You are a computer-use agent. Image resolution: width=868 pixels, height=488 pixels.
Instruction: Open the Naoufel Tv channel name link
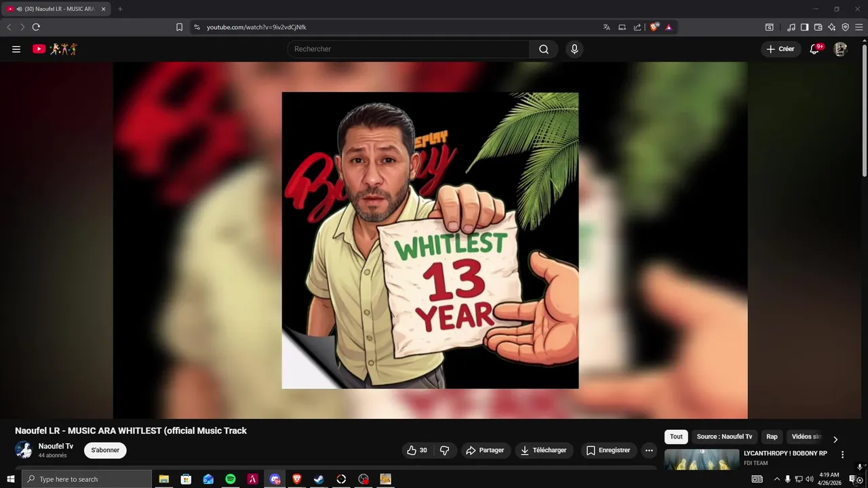(x=56, y=446)
